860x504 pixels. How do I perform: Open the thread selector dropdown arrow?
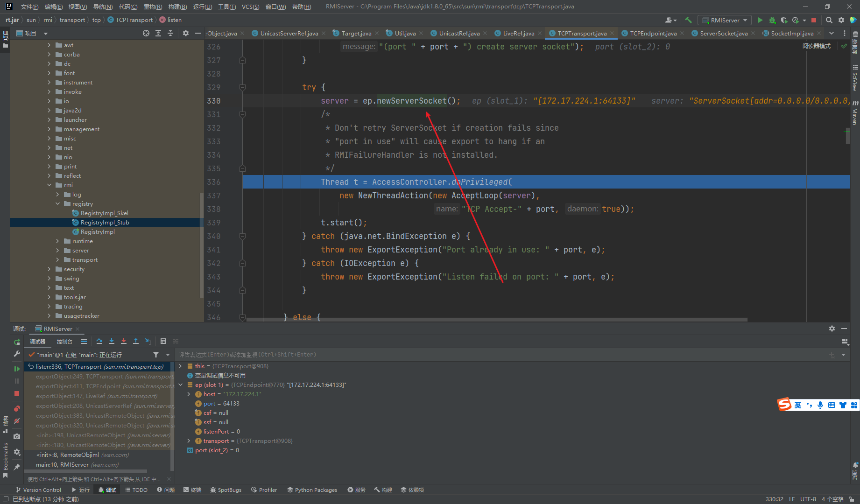pos(168,355)
